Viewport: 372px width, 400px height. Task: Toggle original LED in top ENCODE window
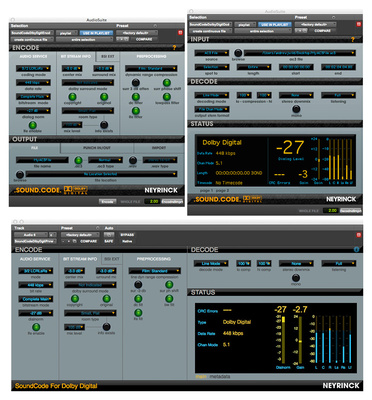[x=104, y=97]
